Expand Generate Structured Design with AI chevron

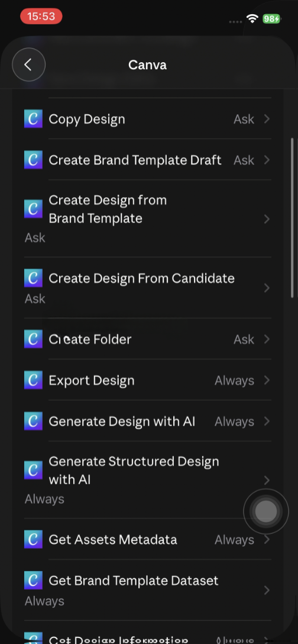click(x=267, y=480)
